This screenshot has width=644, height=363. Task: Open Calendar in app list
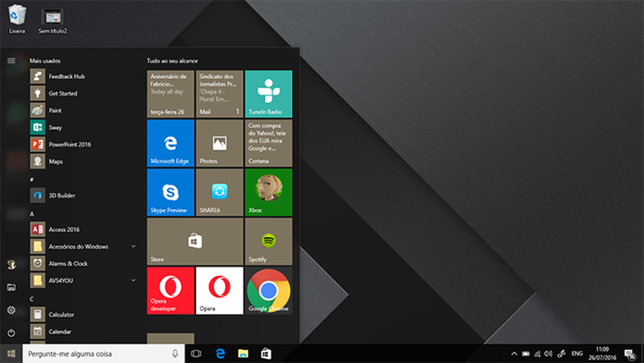click(82, 332)
